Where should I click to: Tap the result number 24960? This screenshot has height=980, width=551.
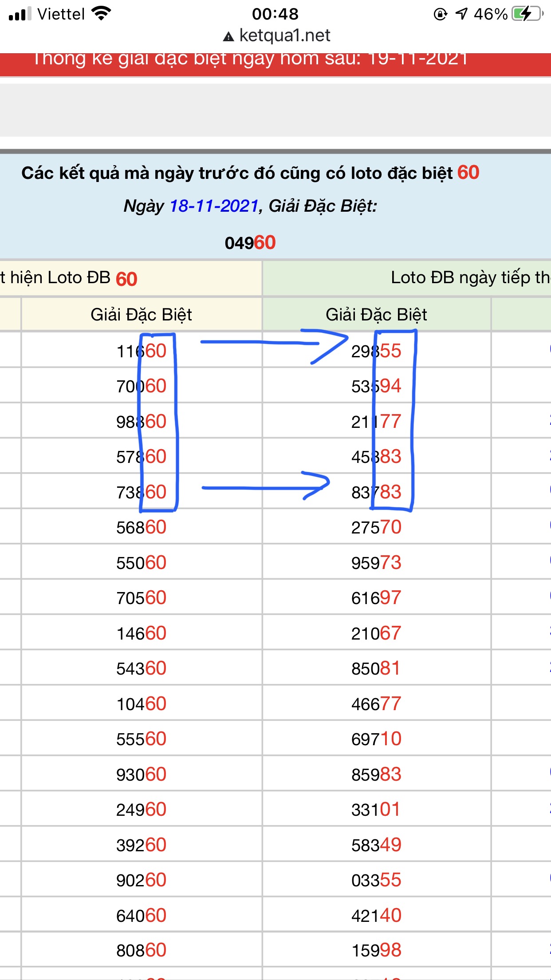point(141,810)
